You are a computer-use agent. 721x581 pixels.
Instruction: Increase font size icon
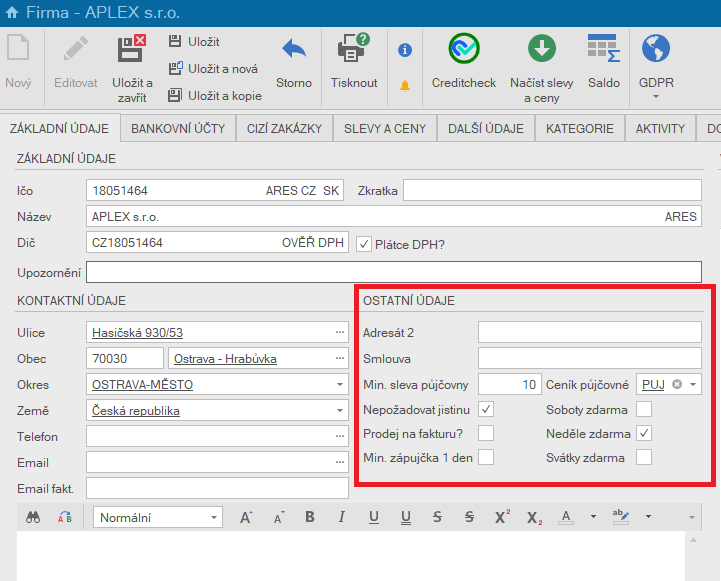point(246,518)
